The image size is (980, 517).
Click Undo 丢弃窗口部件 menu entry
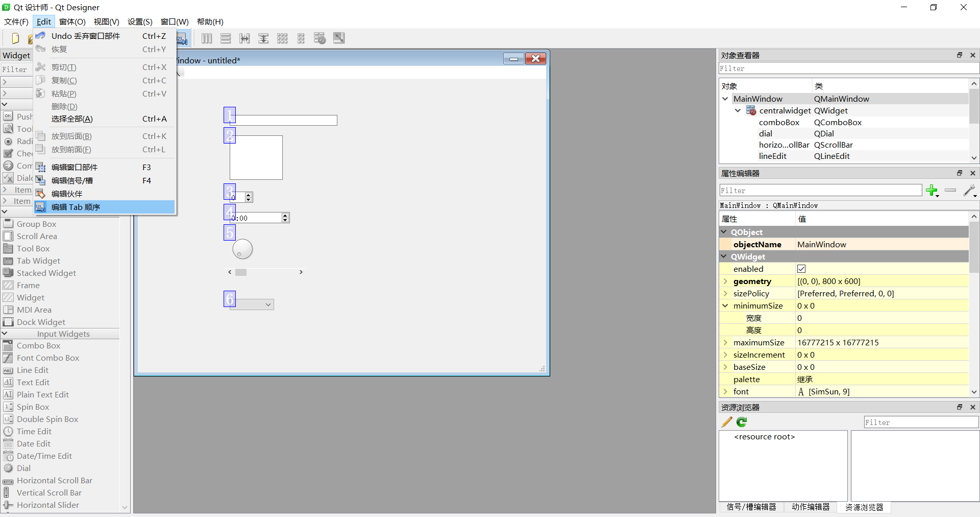105,36
